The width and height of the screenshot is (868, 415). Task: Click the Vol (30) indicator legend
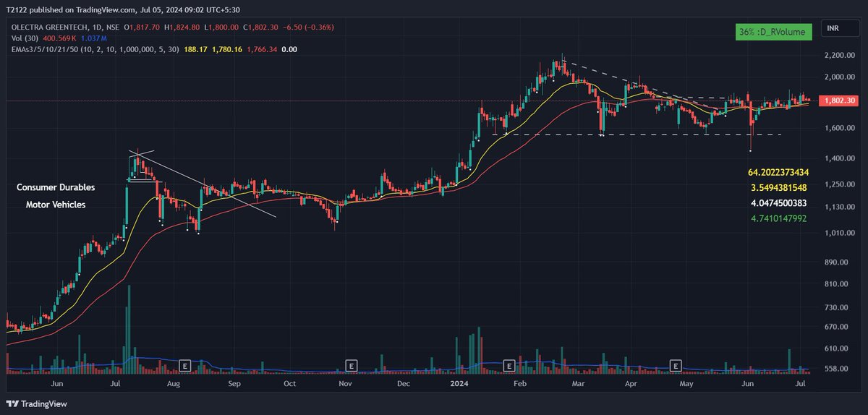click(23, 38)
